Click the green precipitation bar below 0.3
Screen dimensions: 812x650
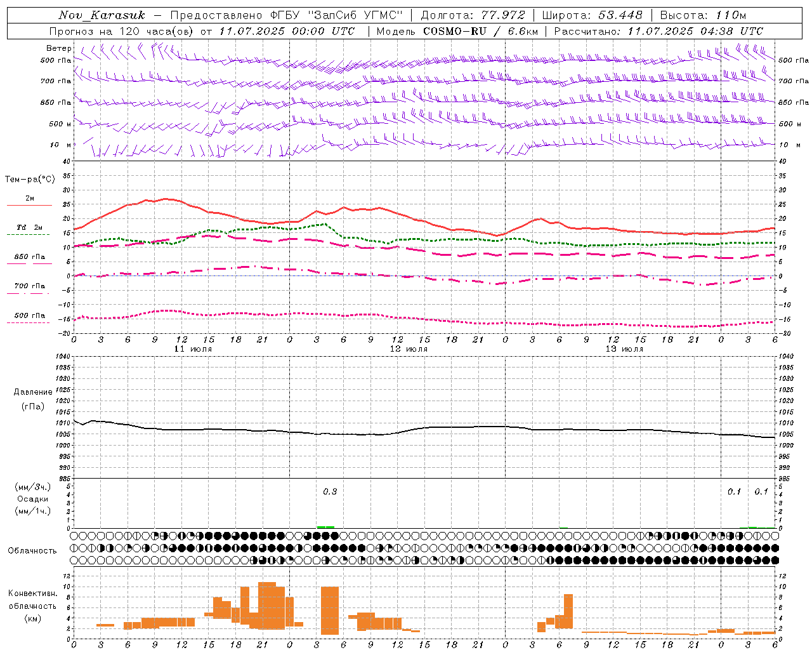coord(325,527)
